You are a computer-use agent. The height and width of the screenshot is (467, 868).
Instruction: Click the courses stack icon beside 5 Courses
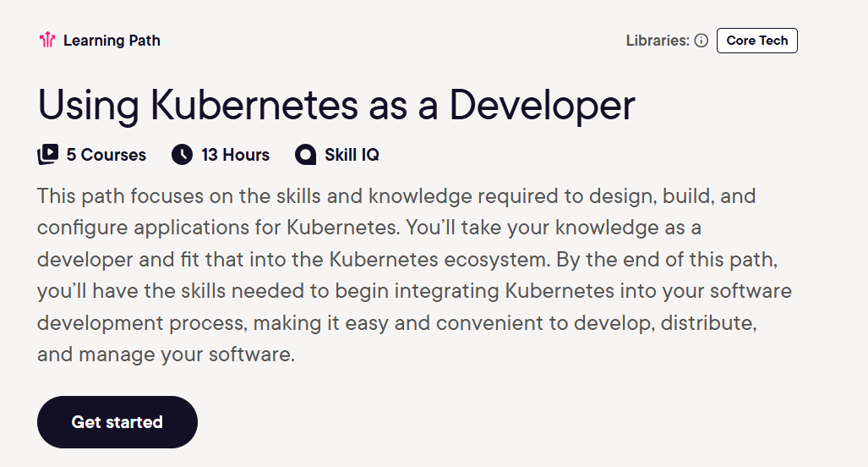(x=47, y=155)
